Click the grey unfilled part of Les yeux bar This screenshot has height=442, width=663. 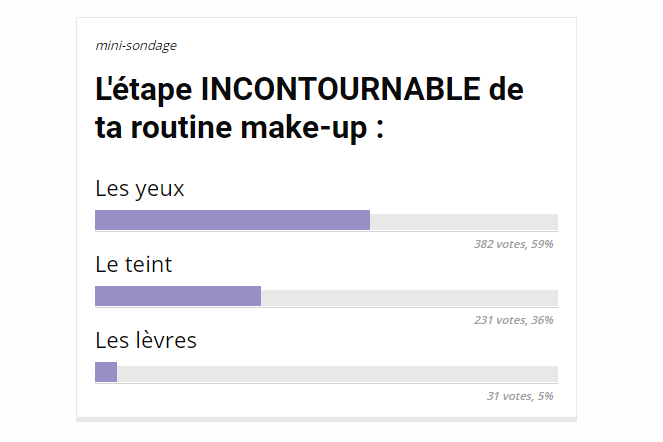(x=463, y=221)
